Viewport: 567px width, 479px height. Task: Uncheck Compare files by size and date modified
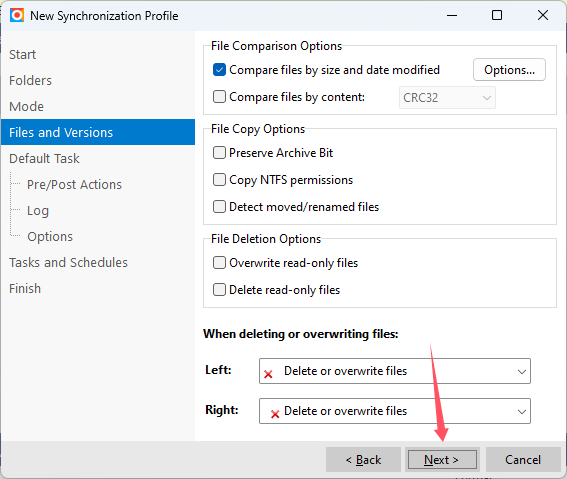[219, 69]
